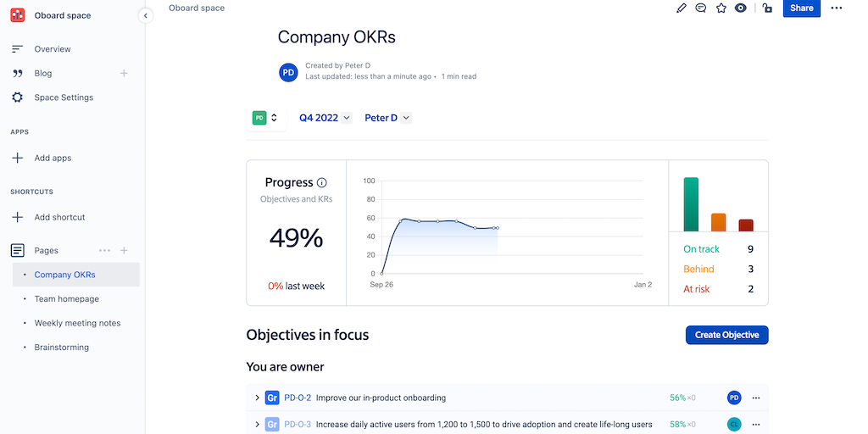This screenshot has width=868, height=434.
Task: Toggle the watch eye icon
Action: pos(741,8)
